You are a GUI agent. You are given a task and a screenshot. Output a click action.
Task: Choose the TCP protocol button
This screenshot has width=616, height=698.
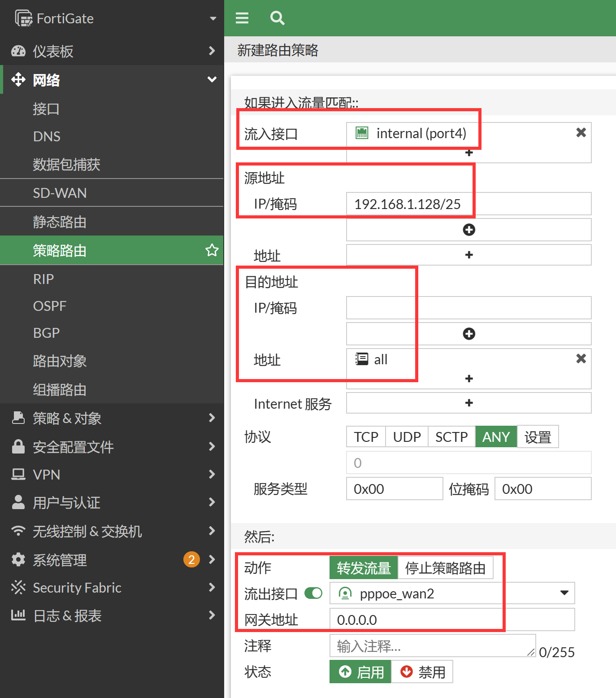pyautogui.click(x=366, y=437)
